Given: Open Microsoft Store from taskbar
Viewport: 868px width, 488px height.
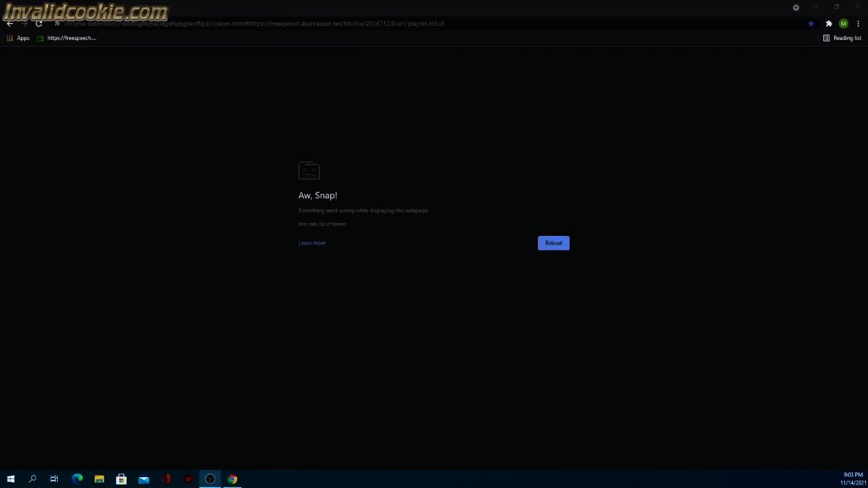Looking at the screenshot, I should [121, 479].
